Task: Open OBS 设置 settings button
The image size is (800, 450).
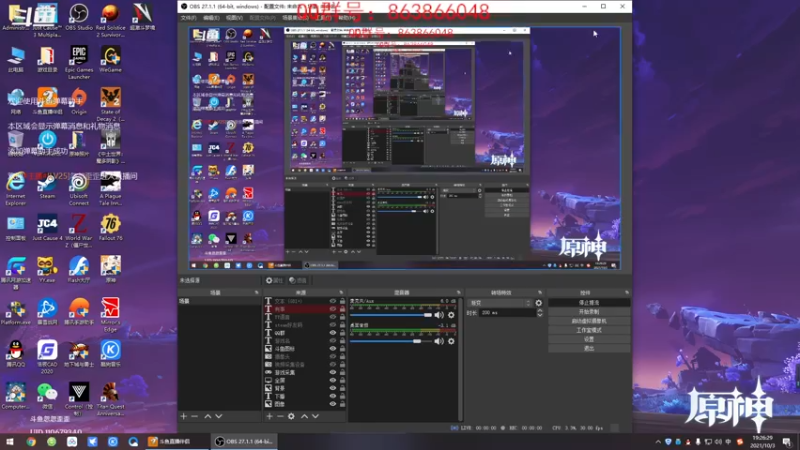Action: click(x=589, y=339)
